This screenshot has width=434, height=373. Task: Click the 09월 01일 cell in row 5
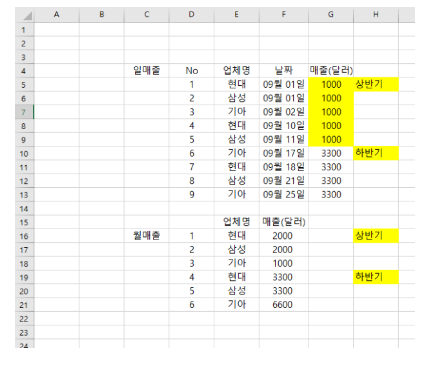(x=284, y=84)
